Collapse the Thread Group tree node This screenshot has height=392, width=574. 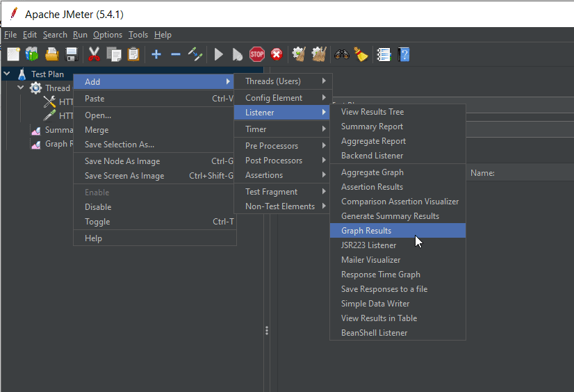click(x=21, y=87)
